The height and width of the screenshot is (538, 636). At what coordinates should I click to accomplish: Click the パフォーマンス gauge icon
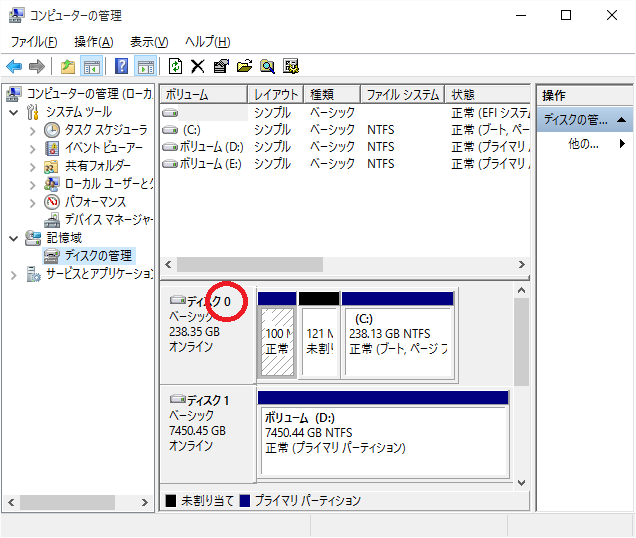(52, 202)
